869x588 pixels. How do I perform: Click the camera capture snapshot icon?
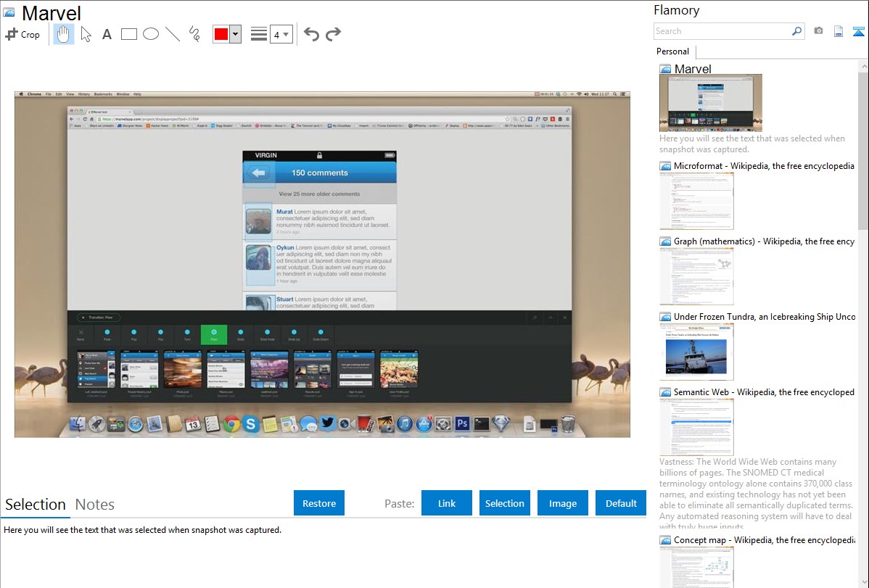click(818, 31)
